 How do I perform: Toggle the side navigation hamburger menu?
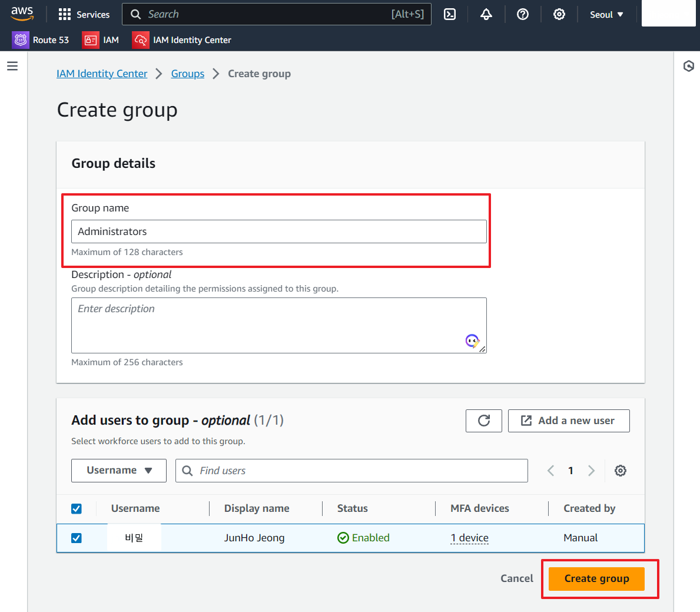12,66
